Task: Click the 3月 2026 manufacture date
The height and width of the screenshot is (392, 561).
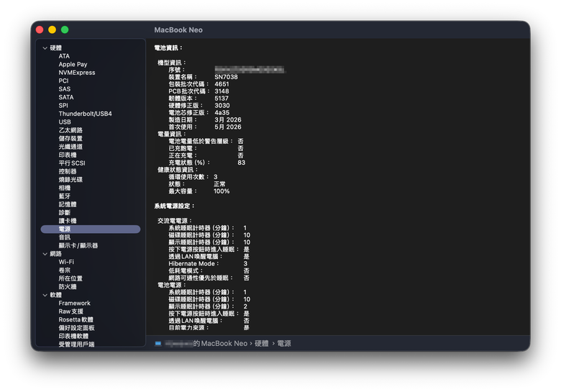Action: click(228, 120)
